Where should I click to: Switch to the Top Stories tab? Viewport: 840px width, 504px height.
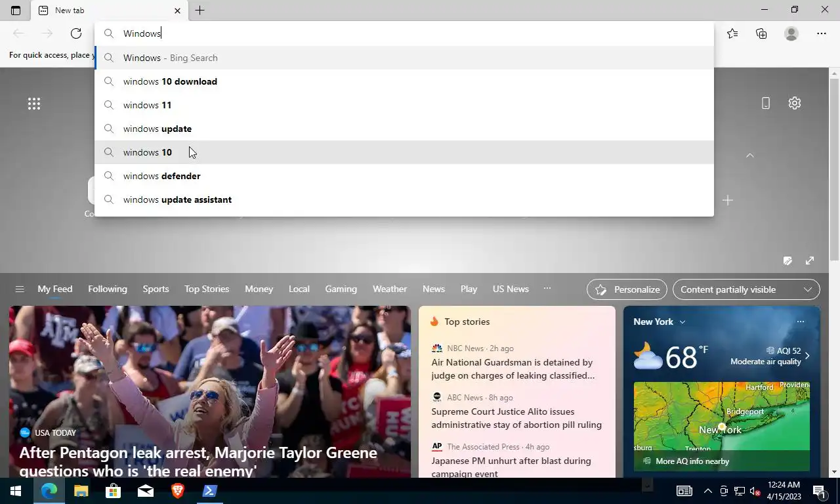point(207,289)
